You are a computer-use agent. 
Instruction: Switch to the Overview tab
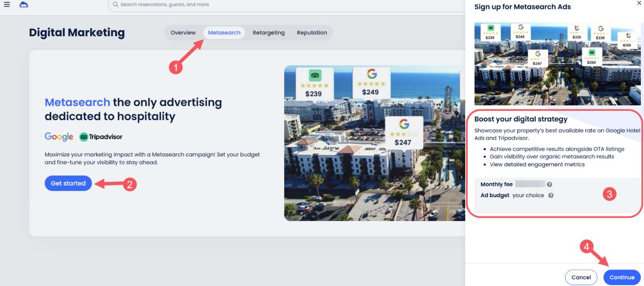183,33
